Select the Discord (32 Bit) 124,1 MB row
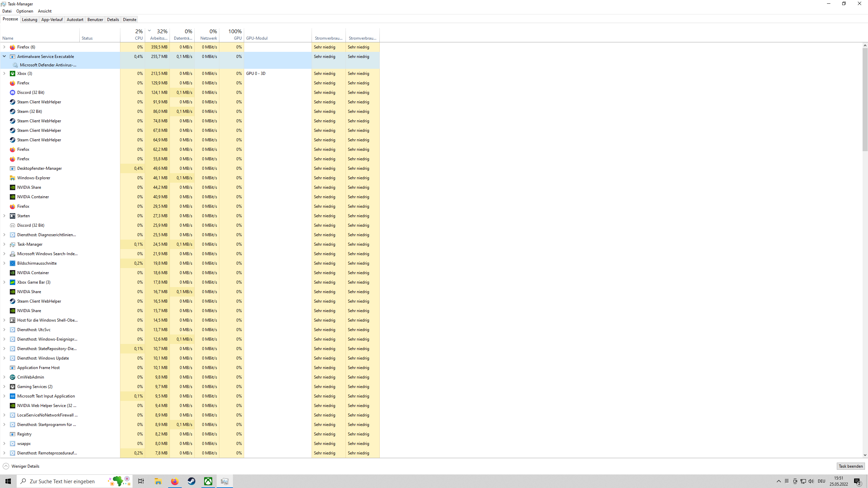Viewport: 868px width, 488px height. click(190, 93)
